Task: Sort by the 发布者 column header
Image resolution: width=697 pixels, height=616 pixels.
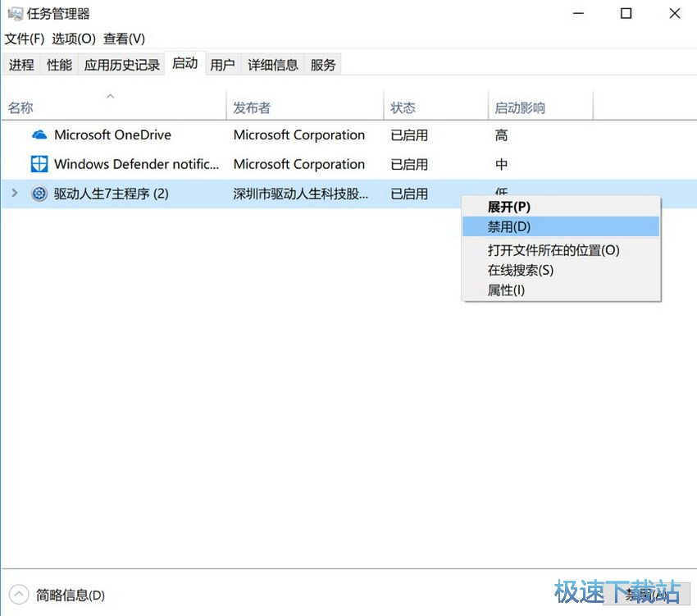Action: (305, 107)
